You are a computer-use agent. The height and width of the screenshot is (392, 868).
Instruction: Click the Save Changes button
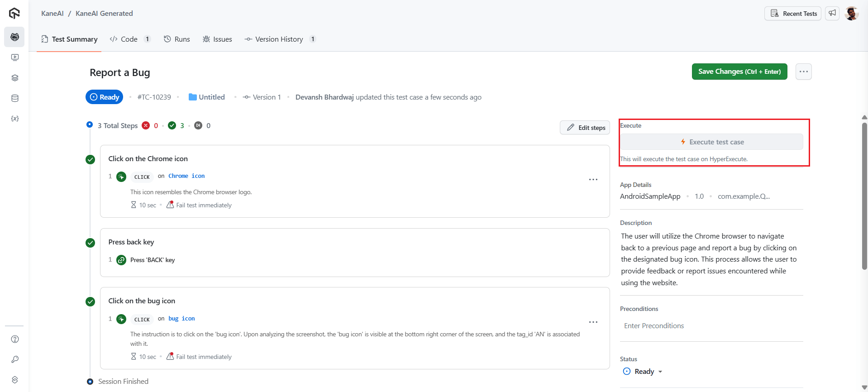pos(739,72)
